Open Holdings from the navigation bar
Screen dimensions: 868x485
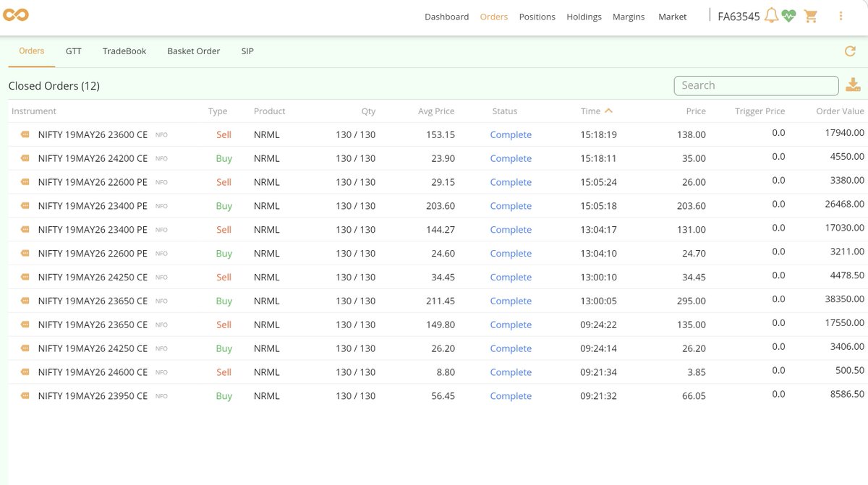[x=584, y=17]
